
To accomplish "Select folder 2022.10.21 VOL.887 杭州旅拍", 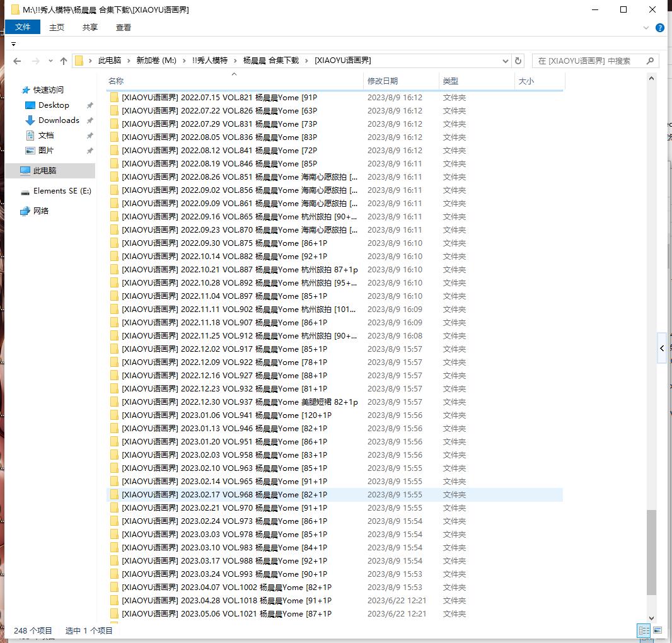I will pos(240,270).
